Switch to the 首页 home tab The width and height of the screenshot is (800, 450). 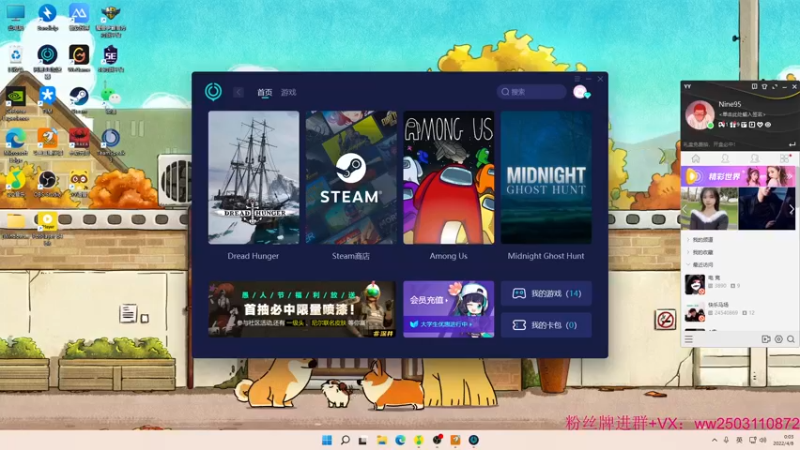(264, 92)
